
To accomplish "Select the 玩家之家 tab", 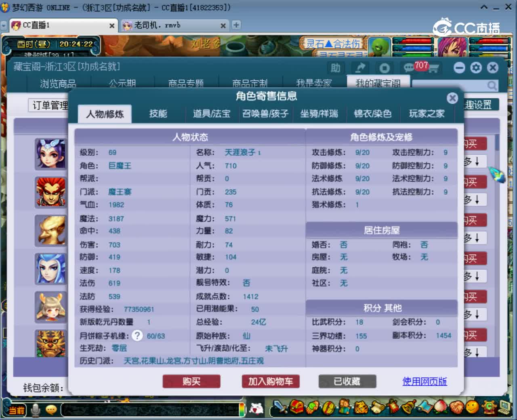I will coord(427,114).
